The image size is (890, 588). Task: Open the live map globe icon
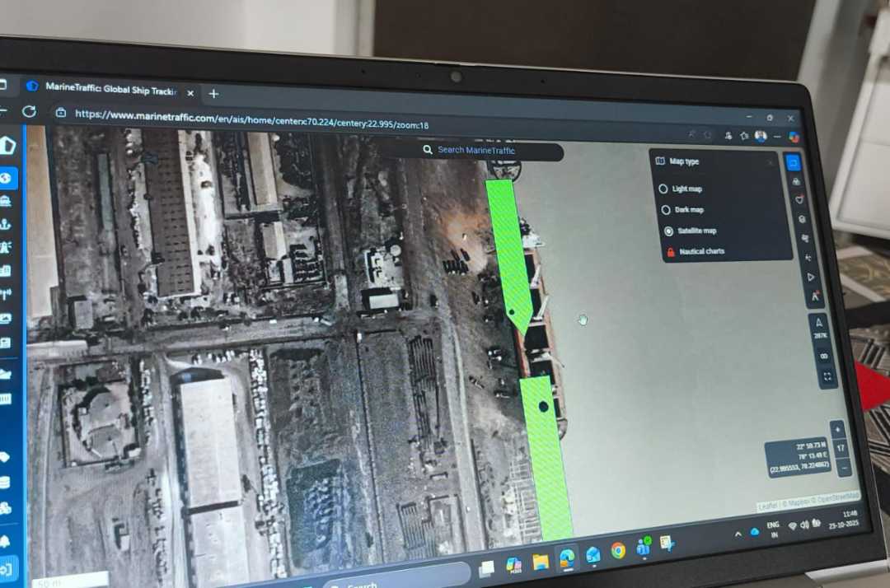click(x=6, y=178)
